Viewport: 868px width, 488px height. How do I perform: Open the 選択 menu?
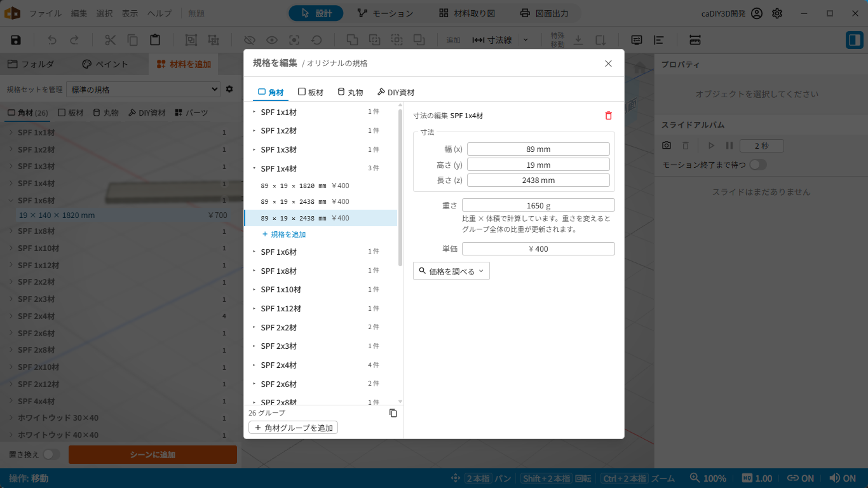(105, 13)
